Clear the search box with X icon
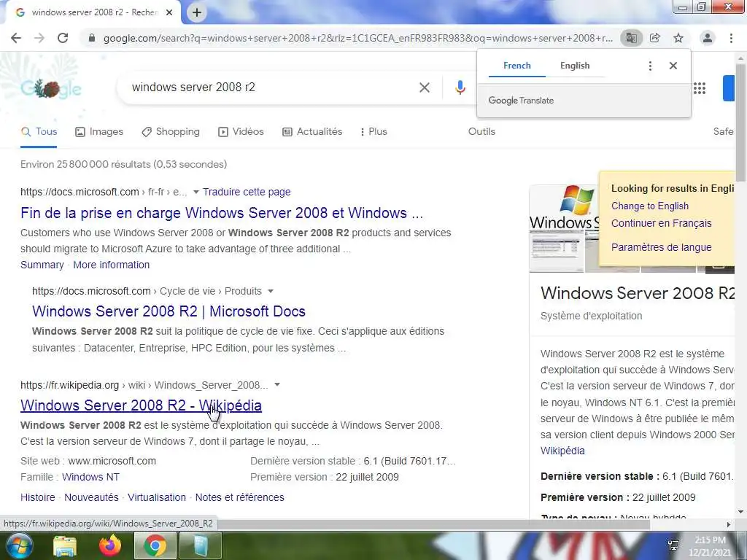Image resolution: width=747 pixels, height=560 pixels. [425, 87]
